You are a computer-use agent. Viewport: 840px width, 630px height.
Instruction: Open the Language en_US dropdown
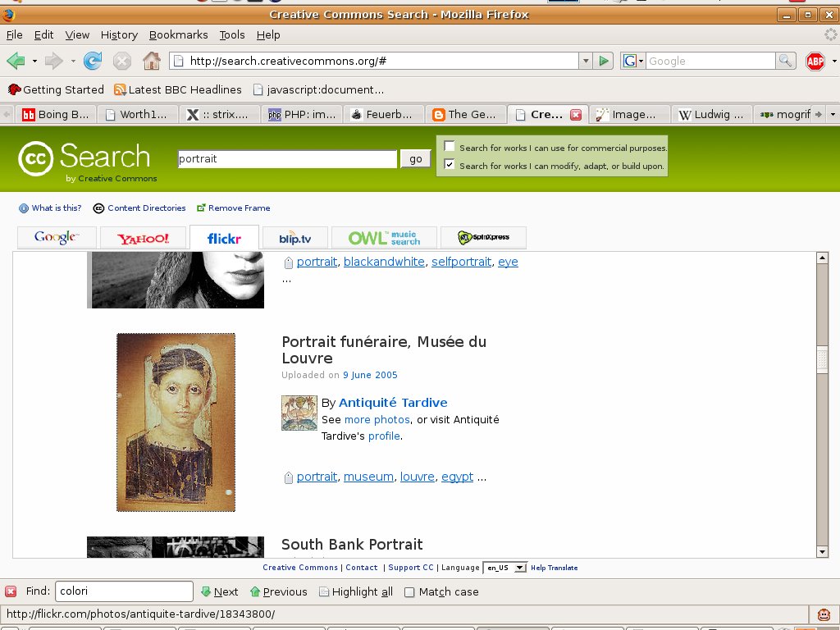pos(504,568)
